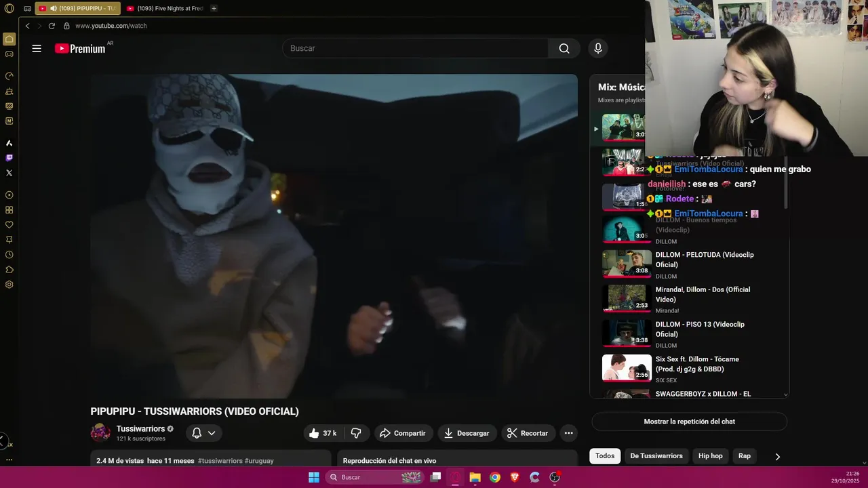
Task: Open GX Corner gamepad icon in tab bar
Action: [x=27, y=9]
